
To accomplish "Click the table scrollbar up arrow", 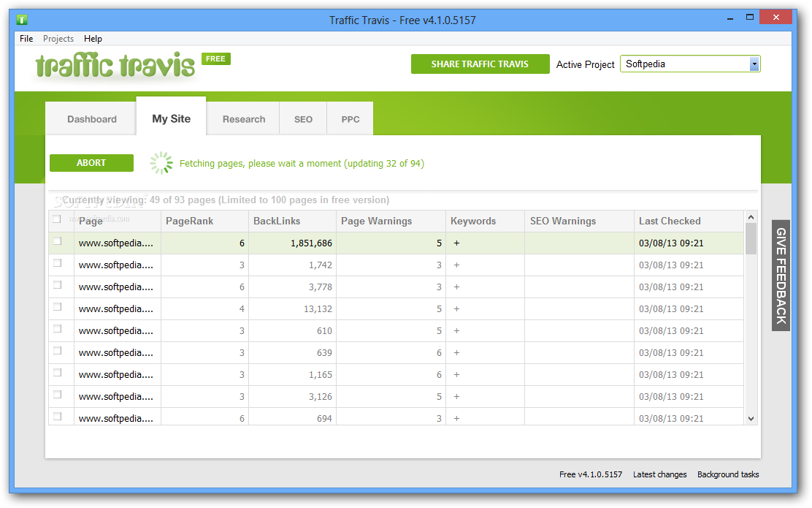I will click(751, 216).
